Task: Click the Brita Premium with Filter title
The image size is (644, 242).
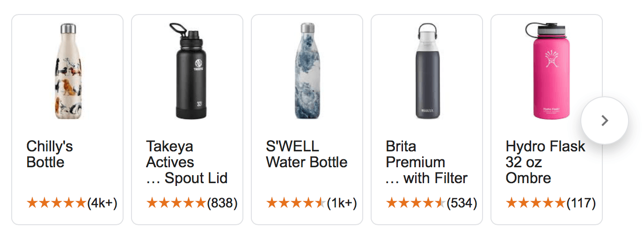Action: (426, 162)
